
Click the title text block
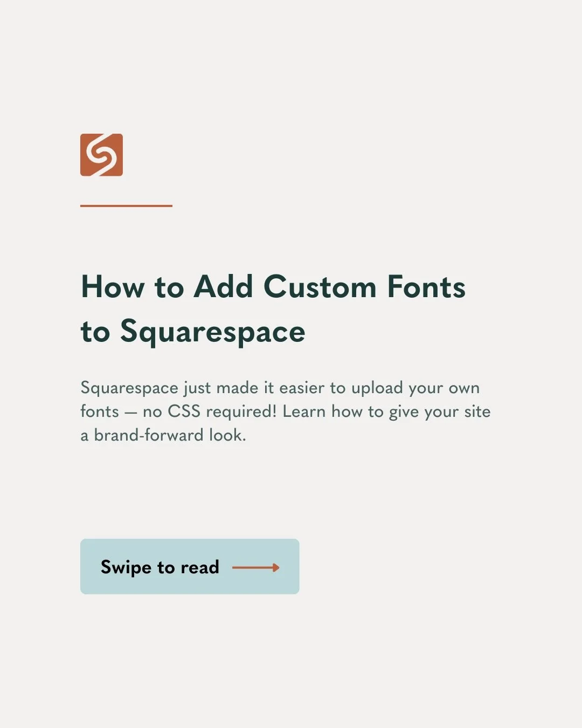[273, 310]
